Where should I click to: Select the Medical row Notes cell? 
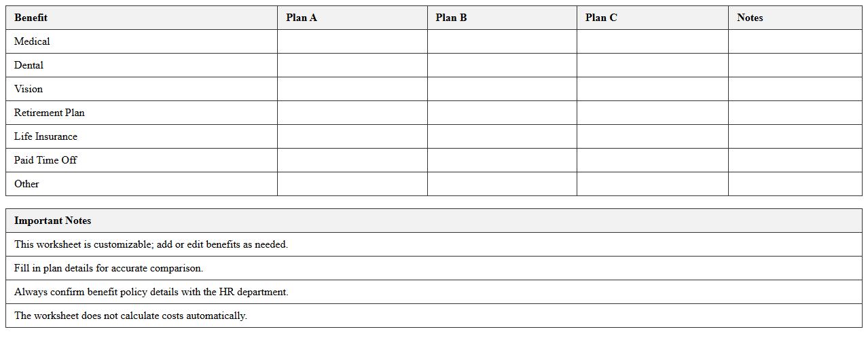point(795,41)
